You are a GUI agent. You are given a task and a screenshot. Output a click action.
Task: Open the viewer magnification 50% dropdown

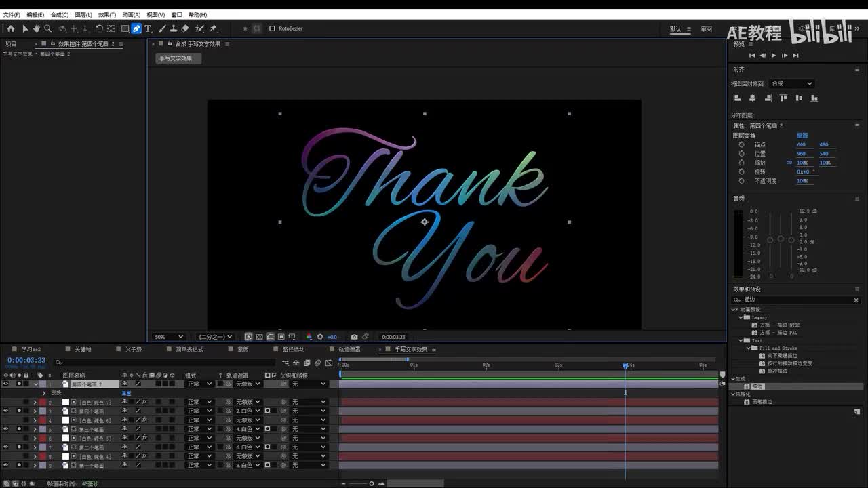169,337
